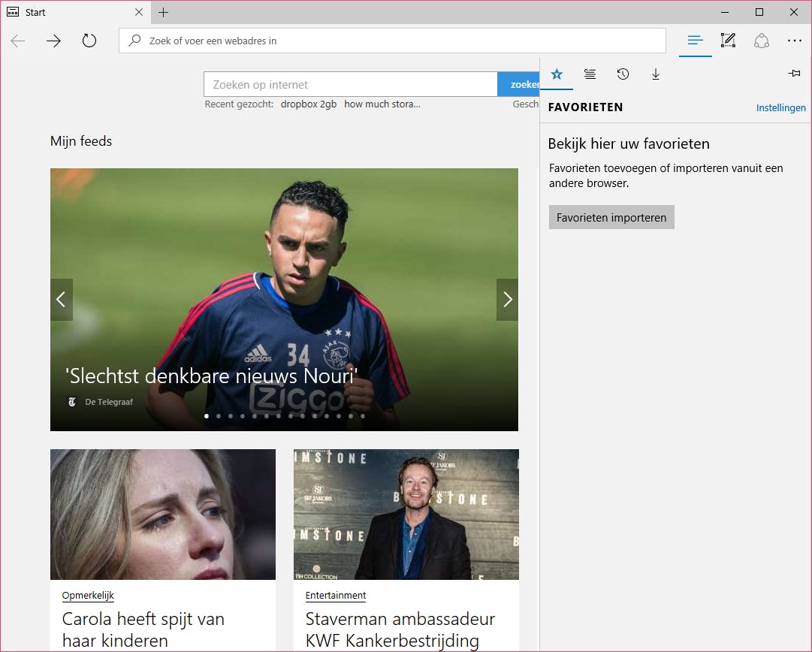Open the Share pane
This screenshot has height=652, width=812.
click(762, 41)
